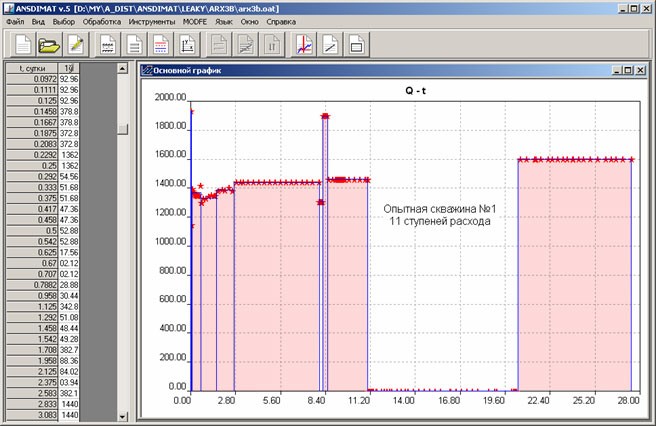This screenshot has height=426, width=656.
Task: Select the time cell 0.0972
Action: [32, 79]
